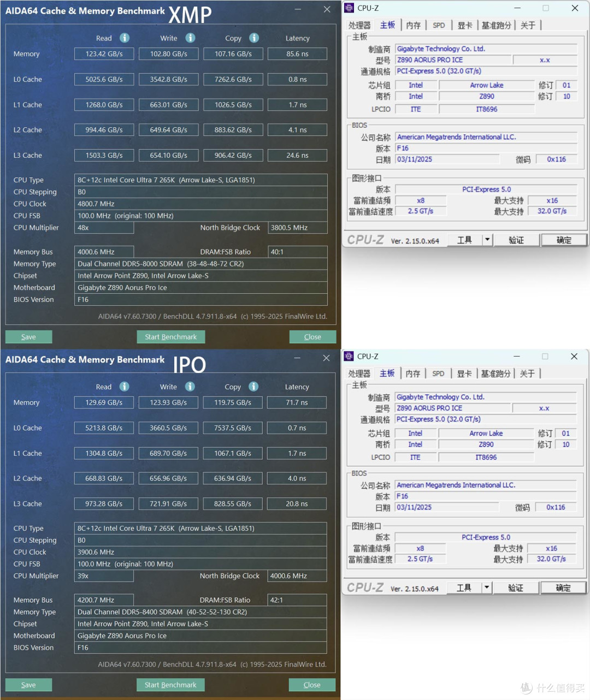
Task: Click Close button in XMP AIDA64 window
Action: [x=312, y=337]
